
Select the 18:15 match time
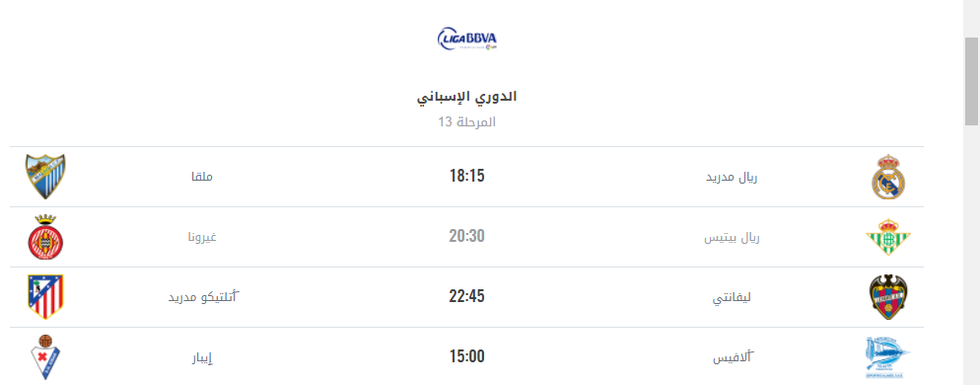click(x=467, y=176)
